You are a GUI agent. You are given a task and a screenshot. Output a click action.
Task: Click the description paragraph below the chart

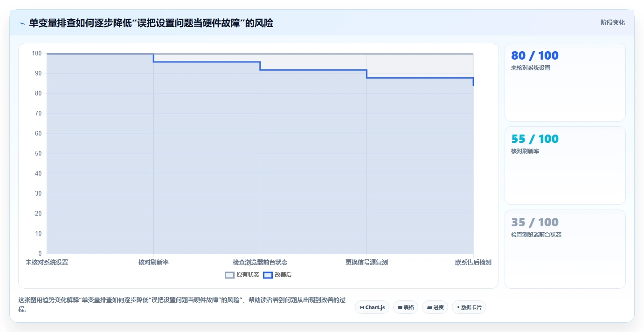coord(182,304)
